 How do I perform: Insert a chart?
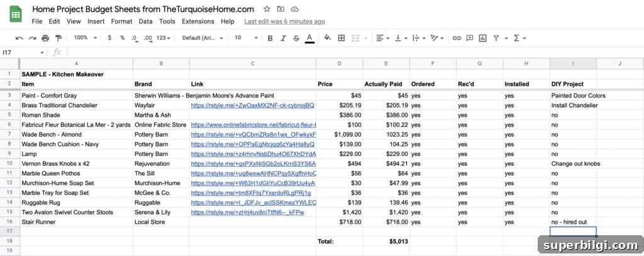(482, 38)
